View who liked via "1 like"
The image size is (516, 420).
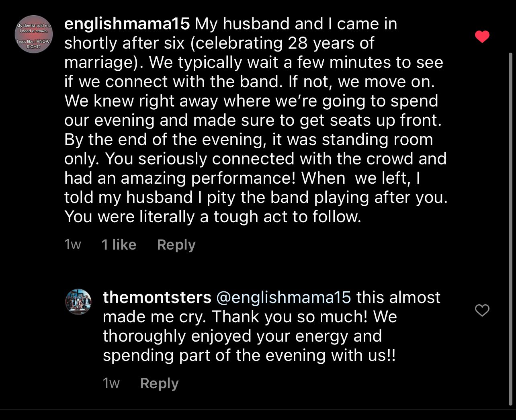click(x=119, y=245)
